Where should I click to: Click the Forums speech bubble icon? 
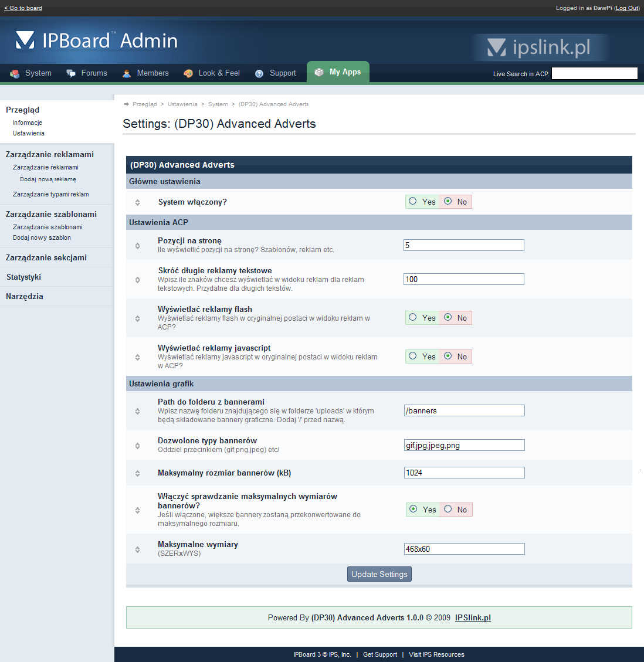coord(71,73)
